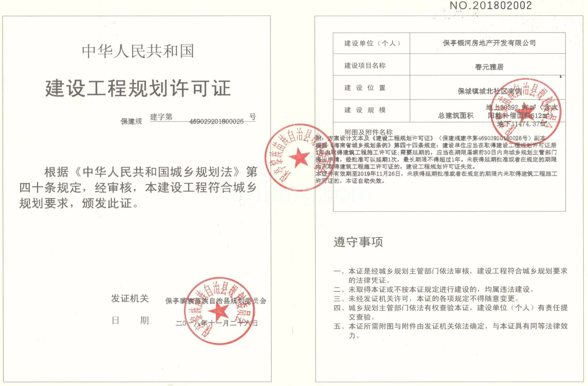Click the 发证机关 label

[x=130, y=298]
